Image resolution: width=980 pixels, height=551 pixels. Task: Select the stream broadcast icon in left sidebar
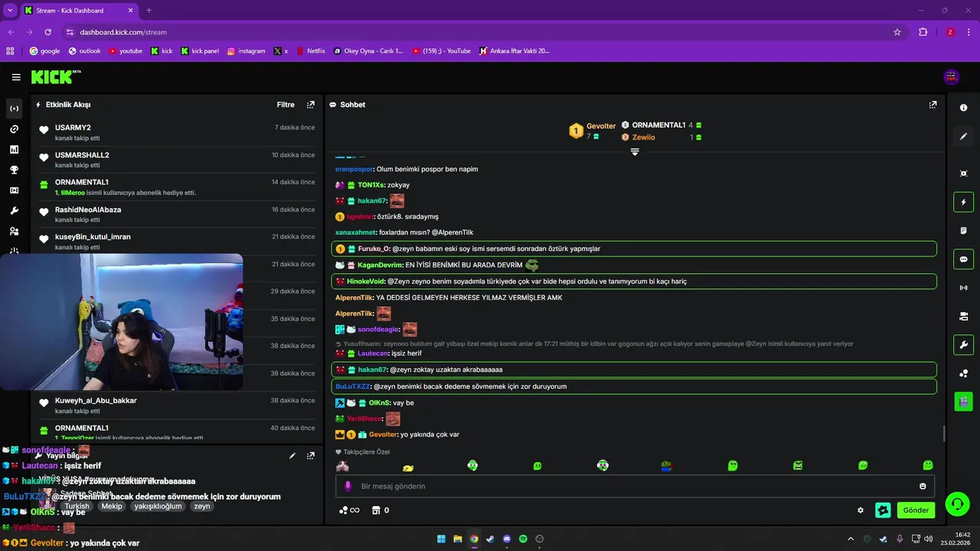tap(14, 109)
